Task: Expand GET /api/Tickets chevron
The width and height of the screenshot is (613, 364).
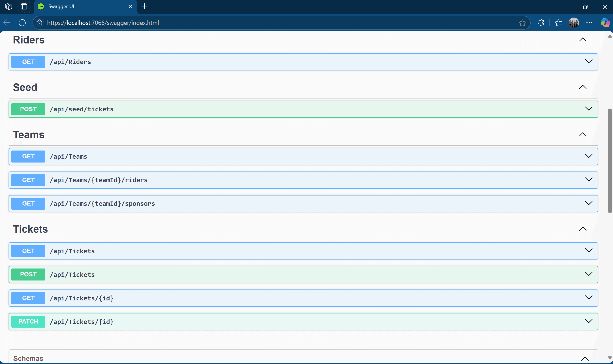Action: pyautogui.click(x=588, y=251)
